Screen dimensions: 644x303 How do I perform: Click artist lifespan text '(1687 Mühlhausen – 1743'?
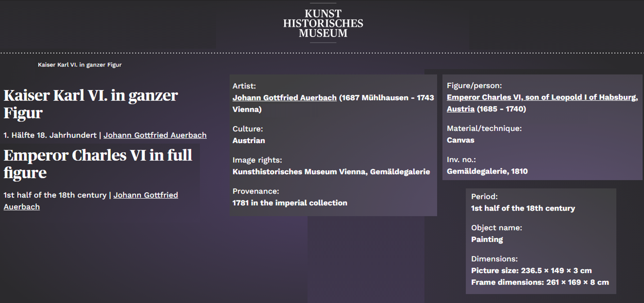tap(386, 98)
